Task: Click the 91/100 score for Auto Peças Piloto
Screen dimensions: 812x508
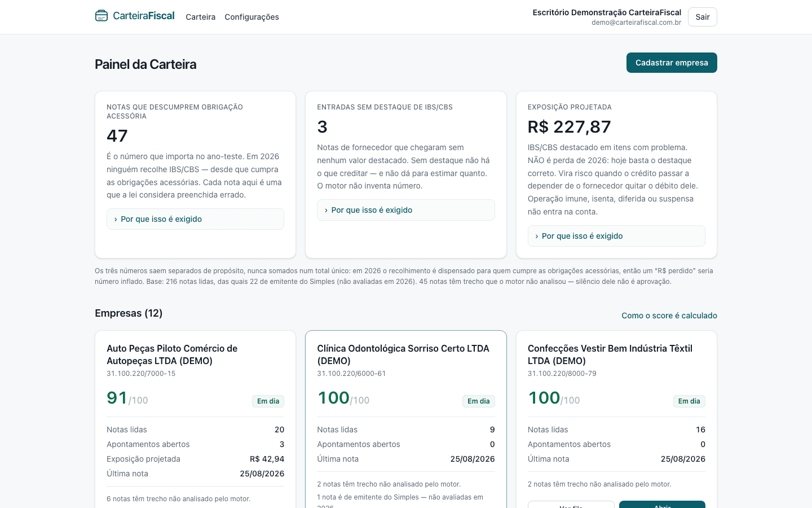Action: 127,398
